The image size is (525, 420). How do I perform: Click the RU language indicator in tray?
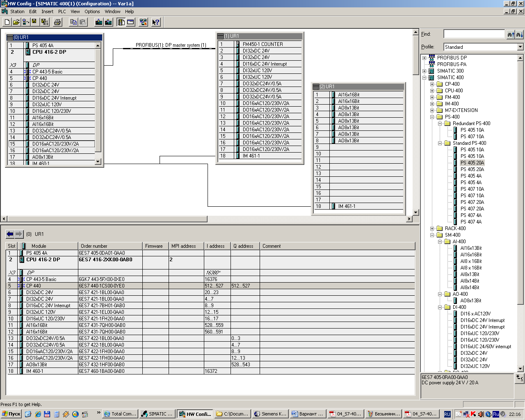(447, 414)
